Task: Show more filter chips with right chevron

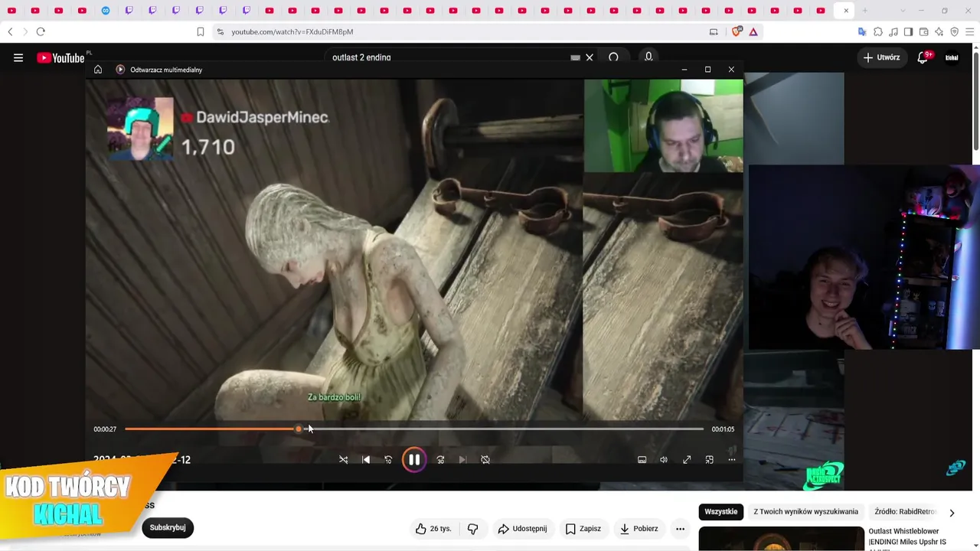Action: (x=952, y=512)
